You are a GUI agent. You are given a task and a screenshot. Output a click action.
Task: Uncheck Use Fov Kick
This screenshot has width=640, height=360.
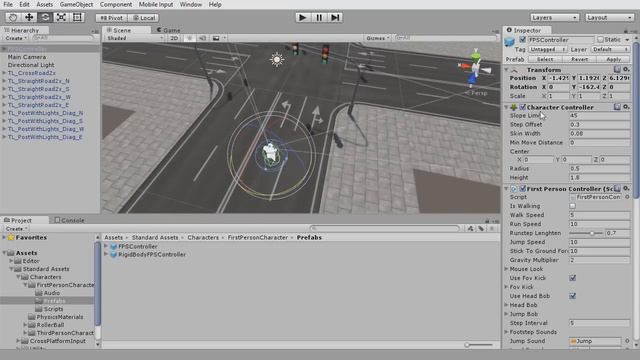point(573,278)
